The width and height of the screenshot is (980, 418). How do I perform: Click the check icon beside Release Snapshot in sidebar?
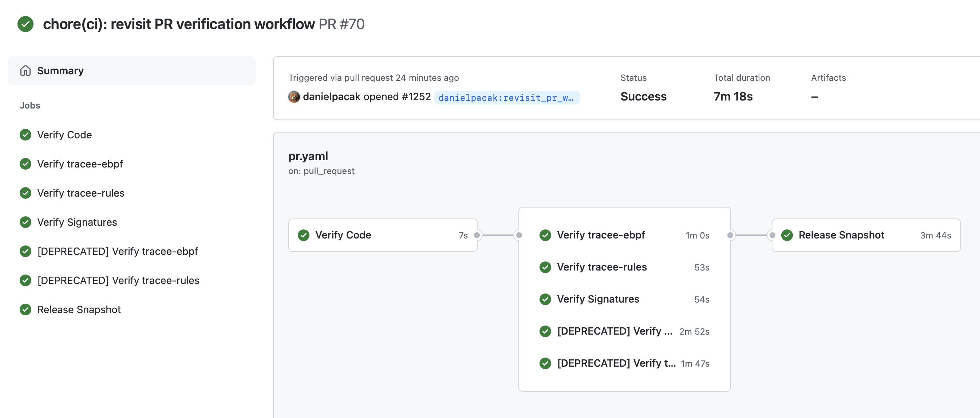pyautogui.click(x=25, y=309)
